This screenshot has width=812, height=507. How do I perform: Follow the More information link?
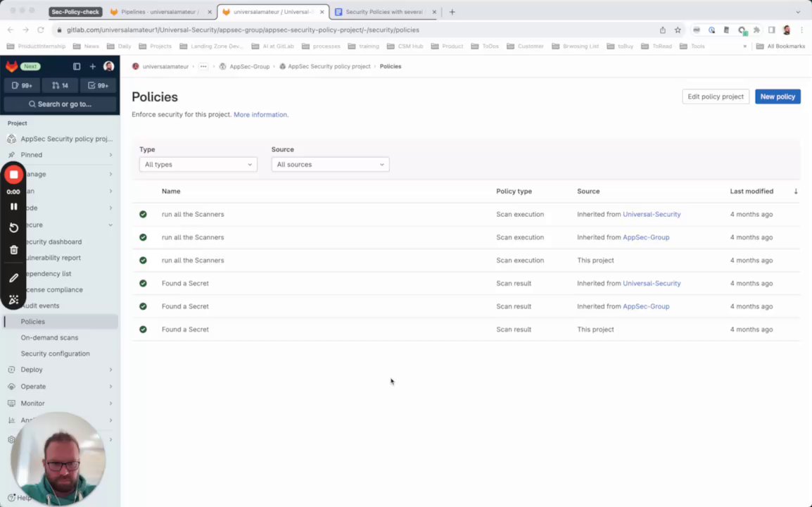coord(260,115)
